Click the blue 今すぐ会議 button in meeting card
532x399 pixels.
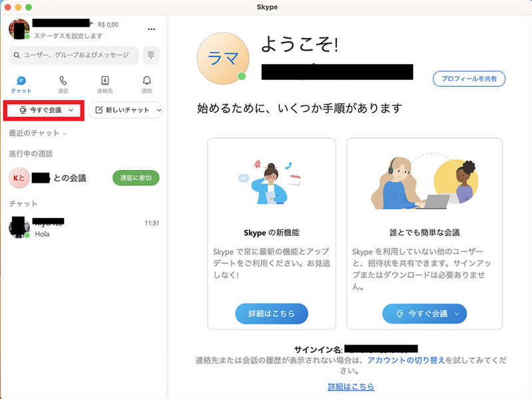[424, 314]
